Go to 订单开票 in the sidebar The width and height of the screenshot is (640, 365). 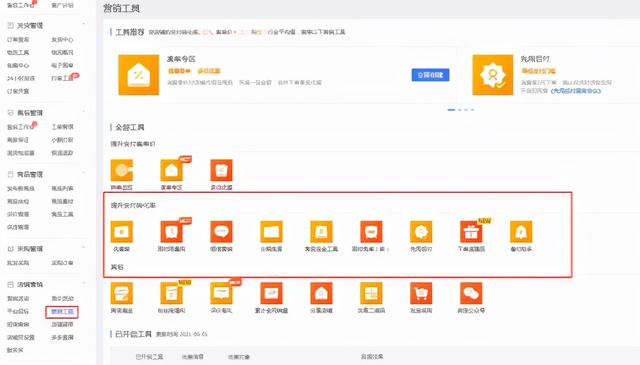click(x=18, y=91)
